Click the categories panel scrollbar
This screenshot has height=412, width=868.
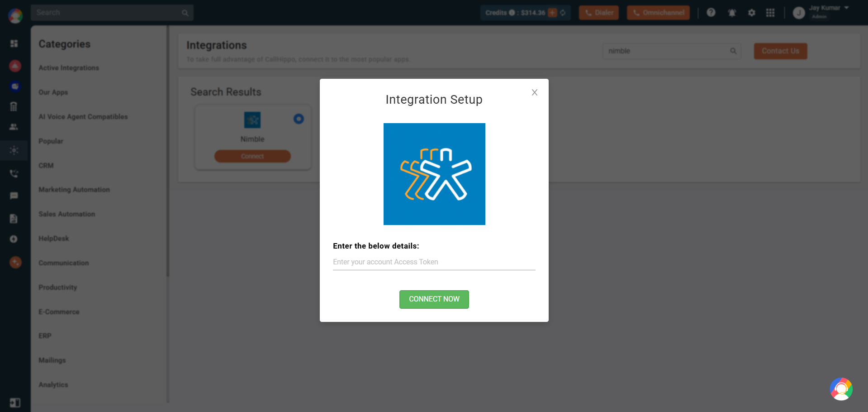[168, 151]
